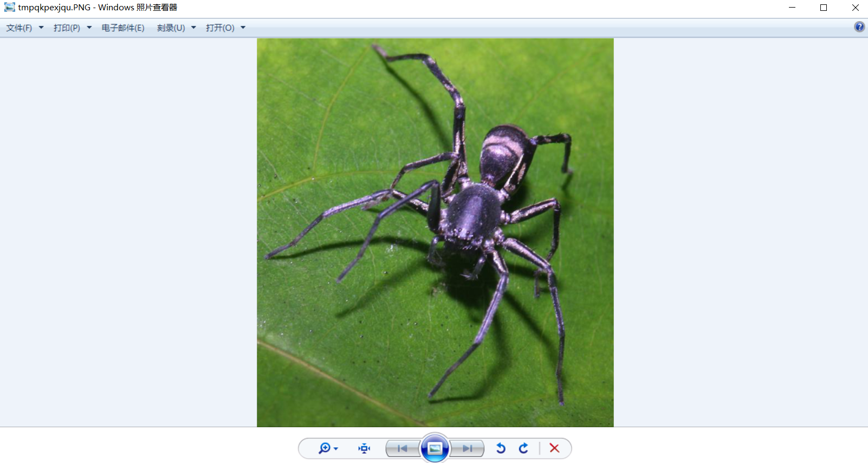Go to the previous photo
This screenshot has height=463, width=868.
click(x=403, y=448)
